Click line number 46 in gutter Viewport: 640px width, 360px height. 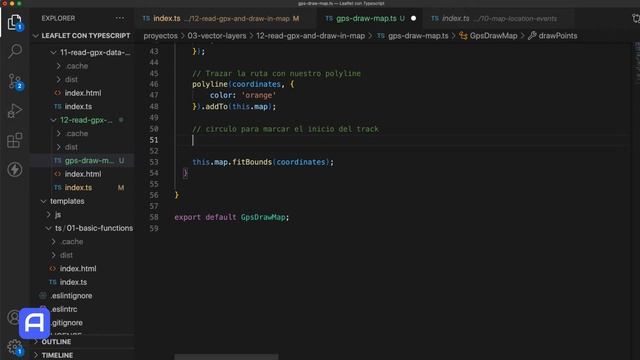[x=153, y=84]
